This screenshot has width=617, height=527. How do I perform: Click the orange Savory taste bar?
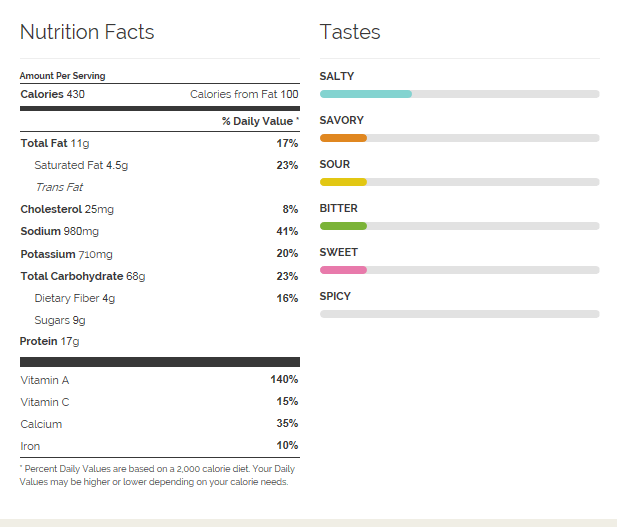[343, 138]
